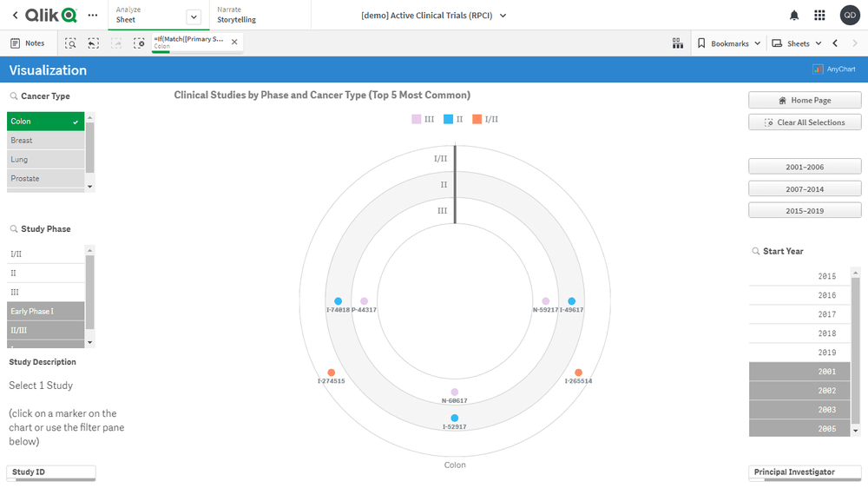868x488 pixels.
Task: Open the three-dots navigation menu
Action: 92,16
